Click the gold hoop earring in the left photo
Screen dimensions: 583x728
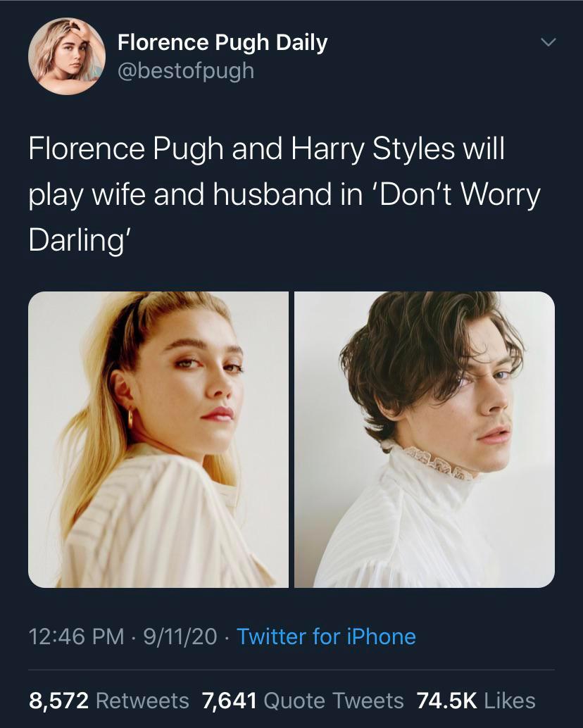pyautogui.click(x=130, y=418)
